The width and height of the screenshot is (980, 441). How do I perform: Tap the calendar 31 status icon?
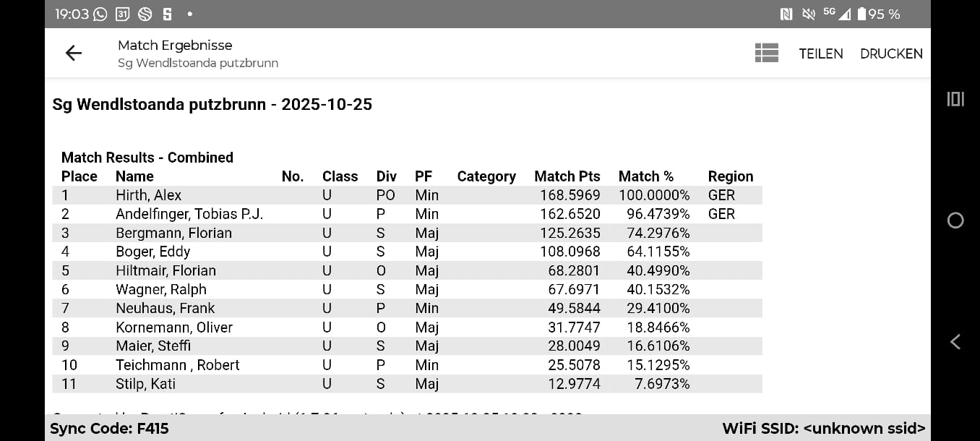[x=122, y=14]
